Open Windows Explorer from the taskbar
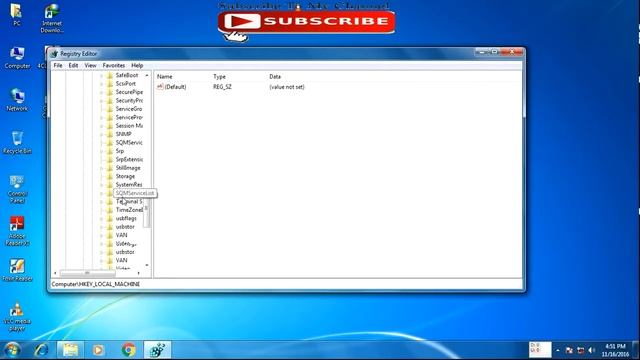Screen dimensions: 640x360 pos(70,350)
